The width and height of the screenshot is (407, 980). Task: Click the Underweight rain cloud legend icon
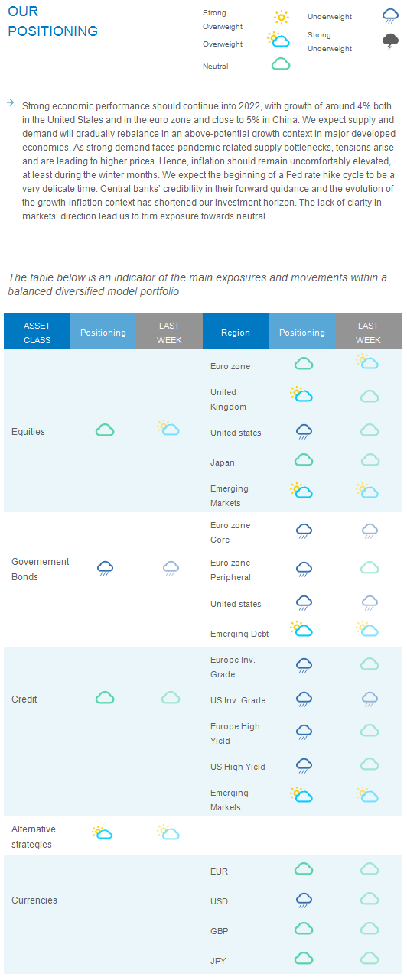click(x=391, y=16)
